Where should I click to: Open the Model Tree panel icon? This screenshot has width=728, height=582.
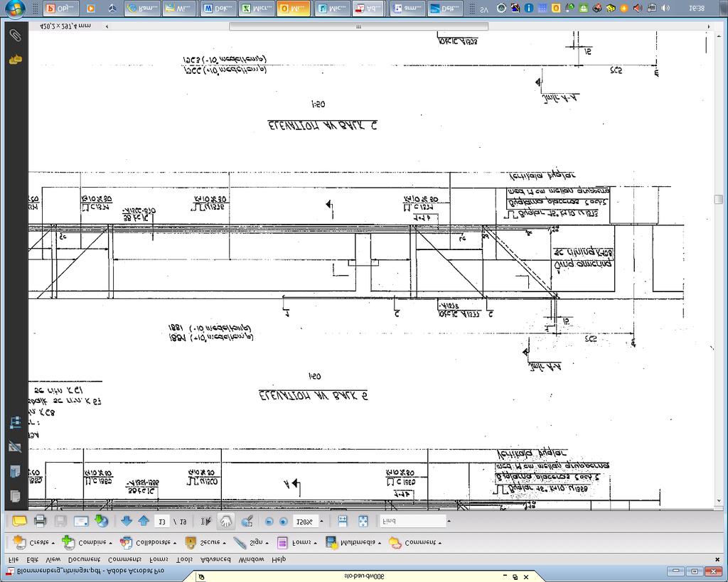pyautogui.click(x=15, y=422)
